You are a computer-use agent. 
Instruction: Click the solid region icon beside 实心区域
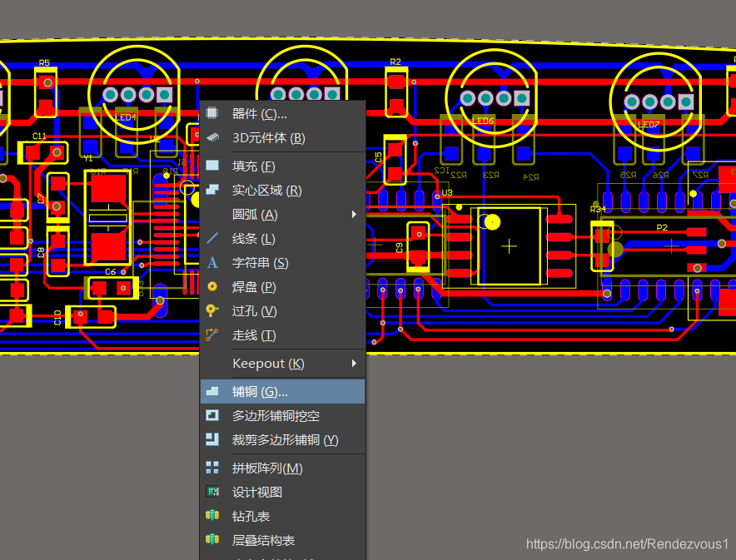[x=212, y=190]
